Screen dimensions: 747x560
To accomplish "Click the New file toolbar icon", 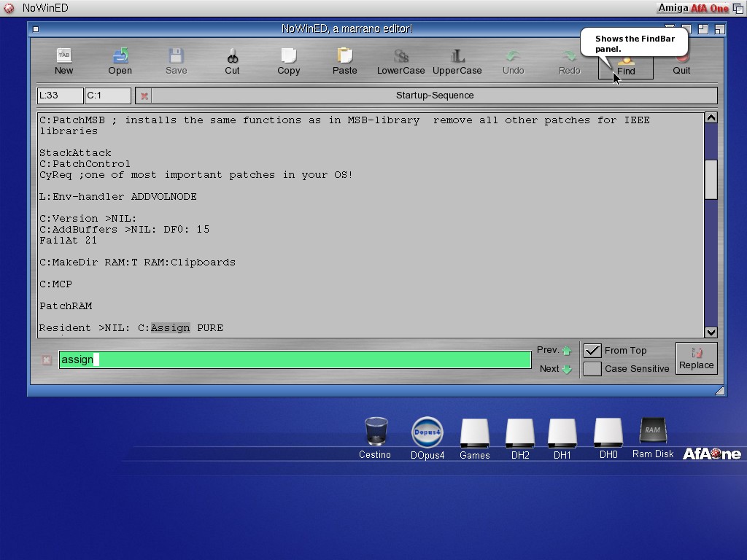I will pyautogui.click(x=63, y=61).
